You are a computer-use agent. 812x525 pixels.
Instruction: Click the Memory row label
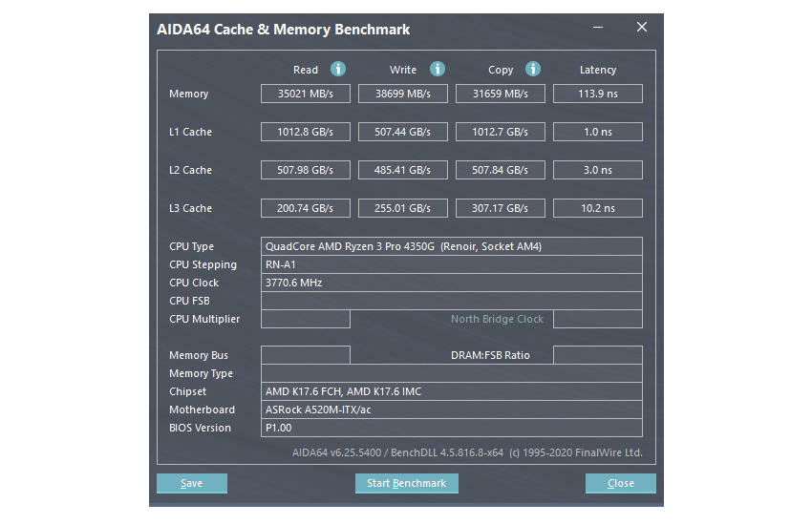[x=188, y=94]
